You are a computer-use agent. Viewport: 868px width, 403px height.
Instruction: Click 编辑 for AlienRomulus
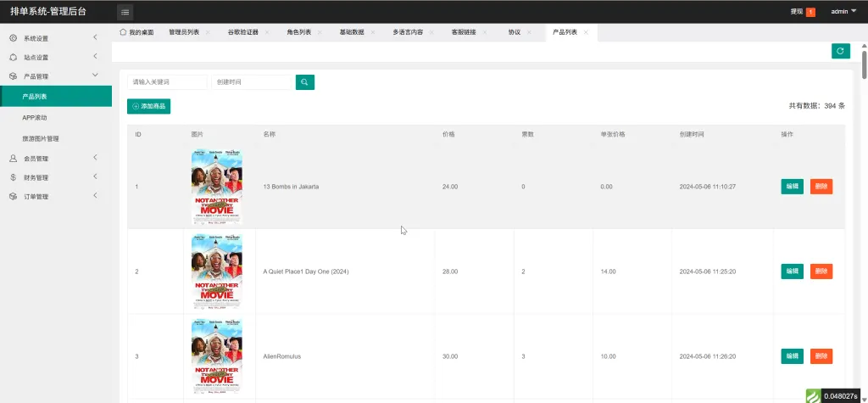pyautogui.click(x=793, y=355)
